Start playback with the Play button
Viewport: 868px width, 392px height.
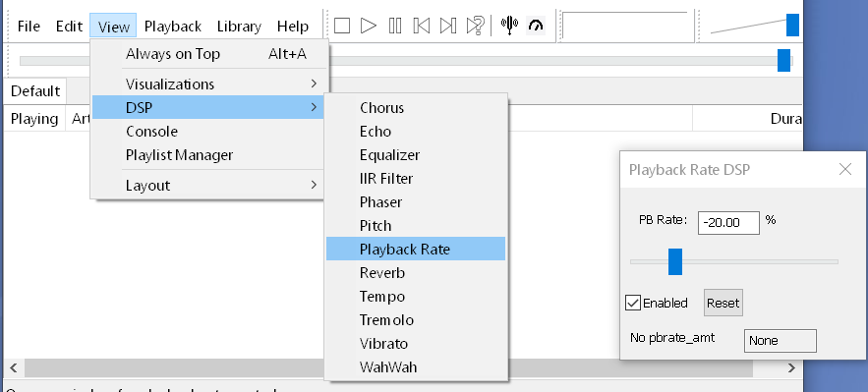pyautogui.click(x=368, y=26)
